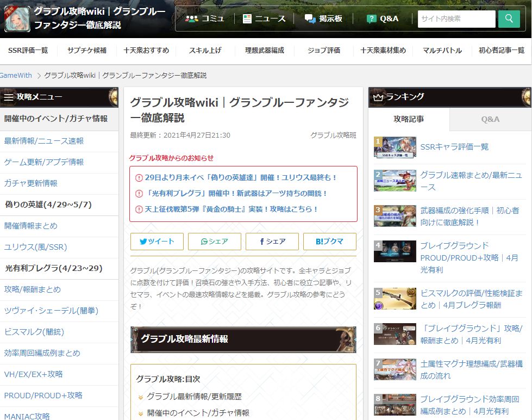Open ジョブ評価 menu item
Image resolution: width=532 pixels, height=420 pixels.
click(324, 50)
